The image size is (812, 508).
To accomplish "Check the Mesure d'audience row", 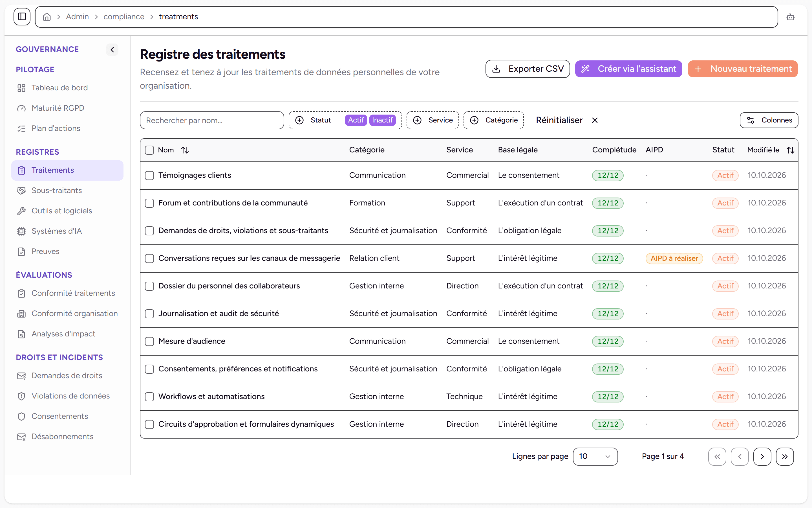I will click(x=149, y=341).
